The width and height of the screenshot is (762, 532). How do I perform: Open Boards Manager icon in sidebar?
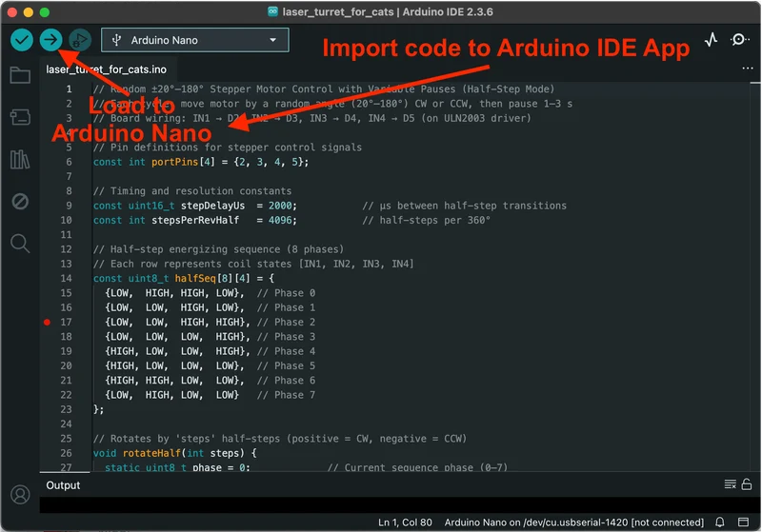[20, 117]
